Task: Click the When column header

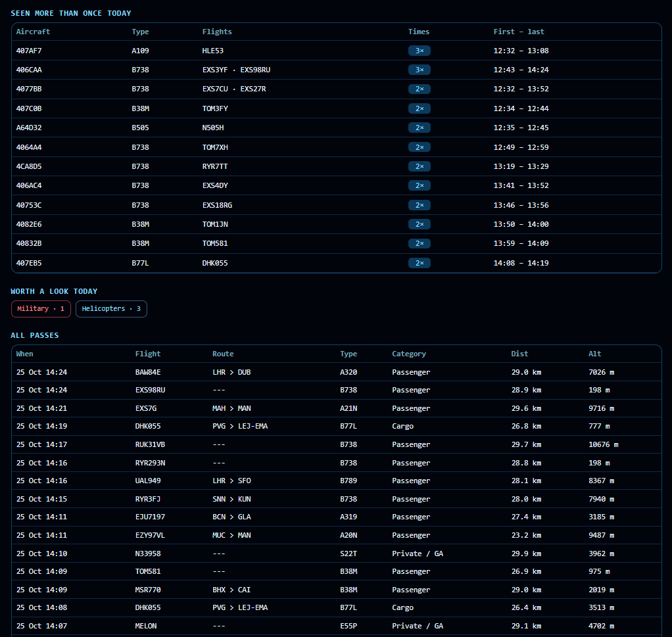Action: tap(24, 354)
